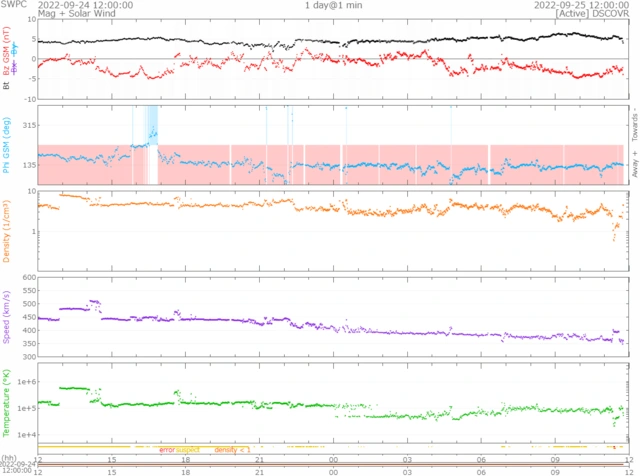Click the '-5' tick on Bz axis
Screen dimensions: 640x476
(x=33, y=78)
